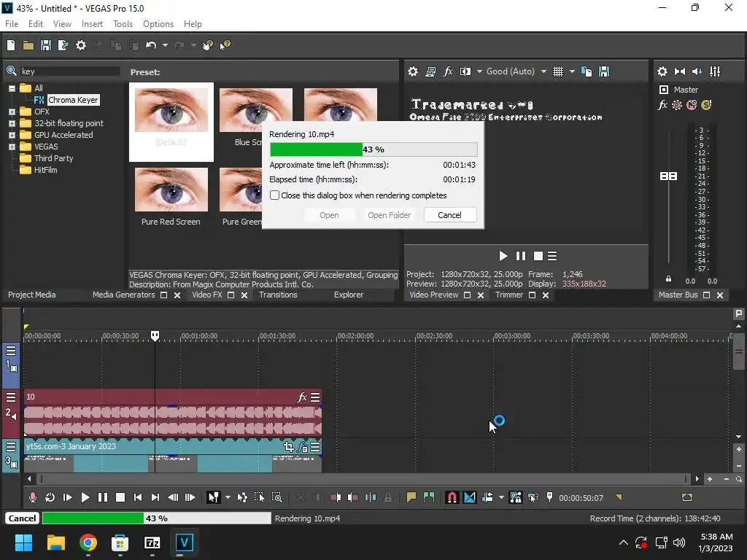The width and height of the screenshot is (747, 560).
Task: Open Master Bus audio properties gear
Action: click(662, 71)
